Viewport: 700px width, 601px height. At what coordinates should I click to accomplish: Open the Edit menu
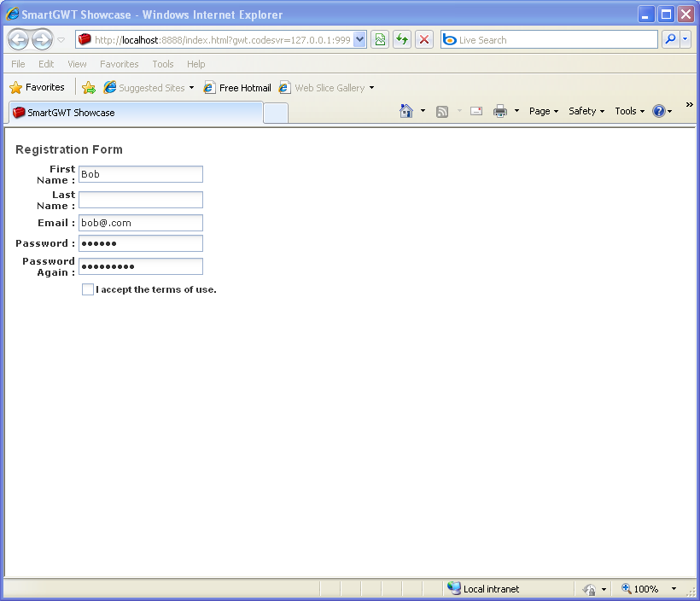pos(46,64)
